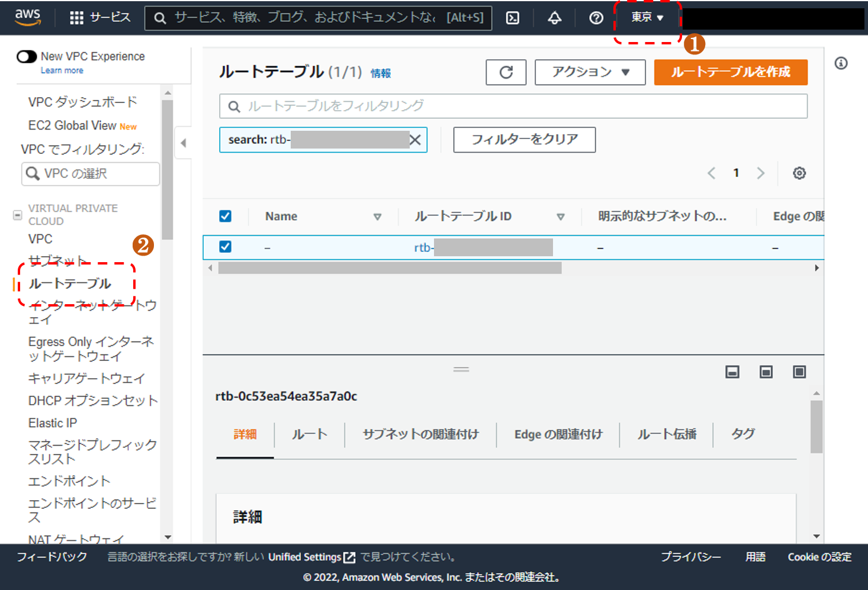Click the help question mark icon
The height and width of the screenshot is (590, 868).
point(596,18)
